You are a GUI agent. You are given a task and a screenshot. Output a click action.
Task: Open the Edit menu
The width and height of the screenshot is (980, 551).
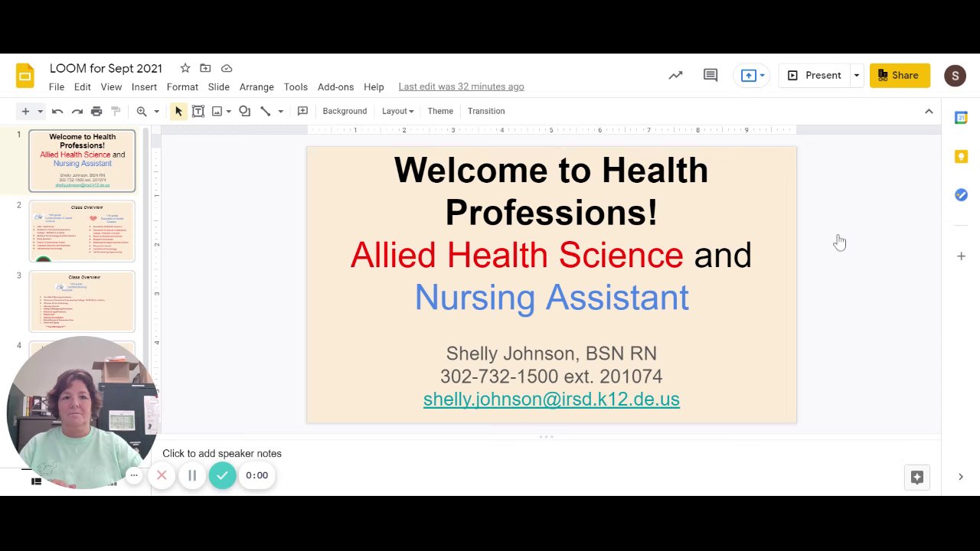(82, 86)
